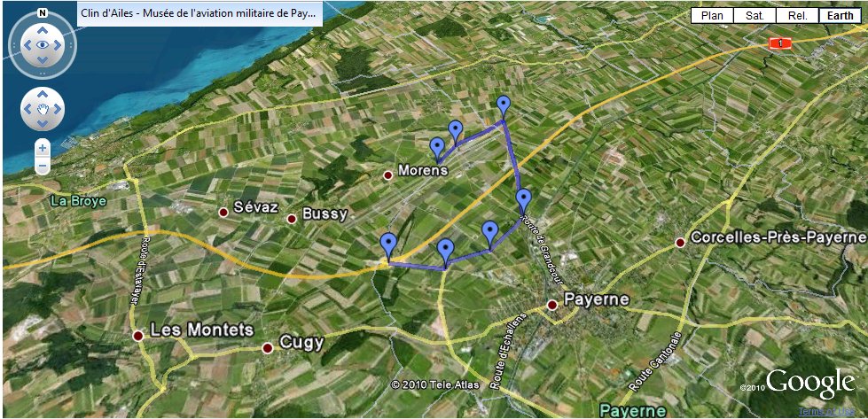The width and height of the screenshot is (868, 419).
Task: Zoom out with the minus button
Action: click(43, 166)
